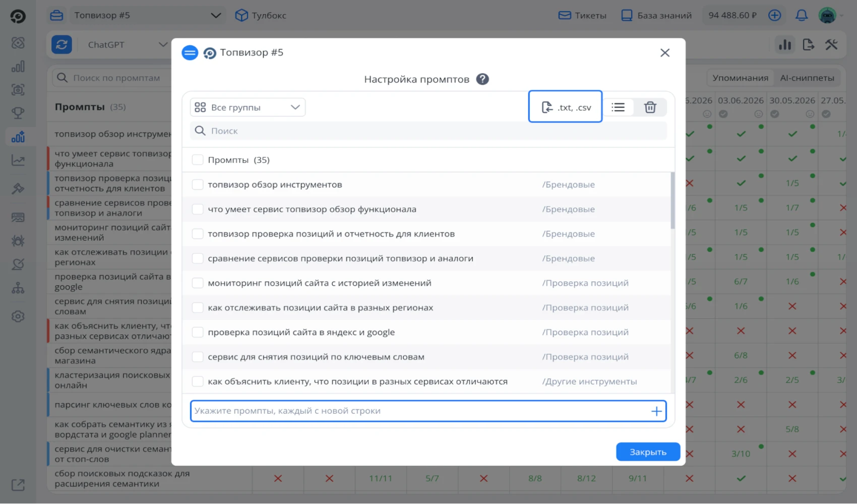Click the chart icon in the top-right toolbar

[x=785, y=44]
